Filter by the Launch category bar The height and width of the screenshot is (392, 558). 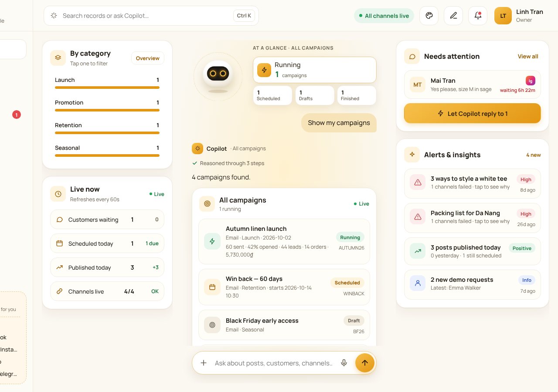pyautogui.click(x=107, y=82)
